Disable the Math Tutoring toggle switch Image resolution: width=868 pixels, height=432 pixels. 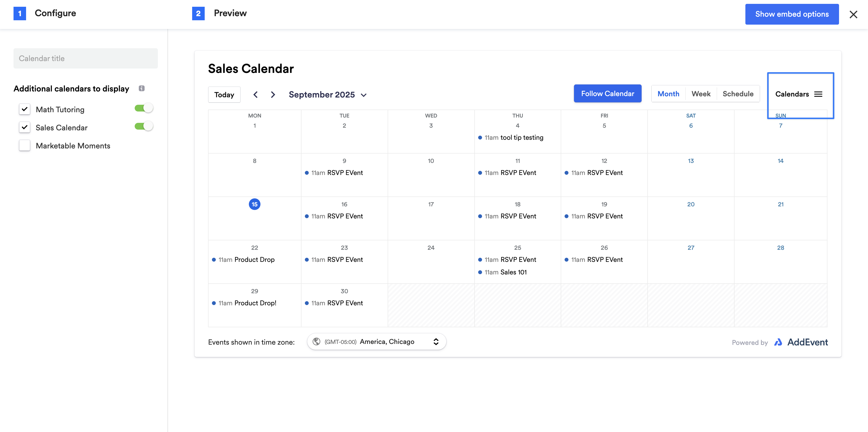pyautogui.click(x=144, y=108)
